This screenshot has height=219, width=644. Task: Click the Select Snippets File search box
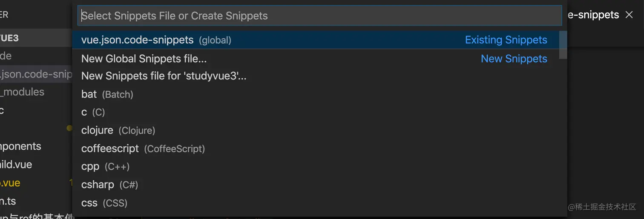pos(319,16)
